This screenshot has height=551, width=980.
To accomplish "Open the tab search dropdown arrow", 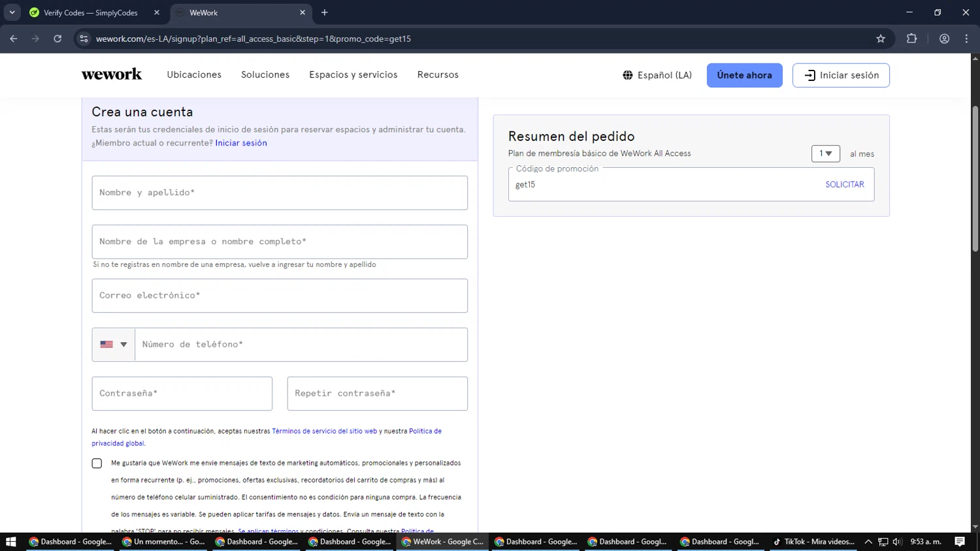I will [12, 12].
